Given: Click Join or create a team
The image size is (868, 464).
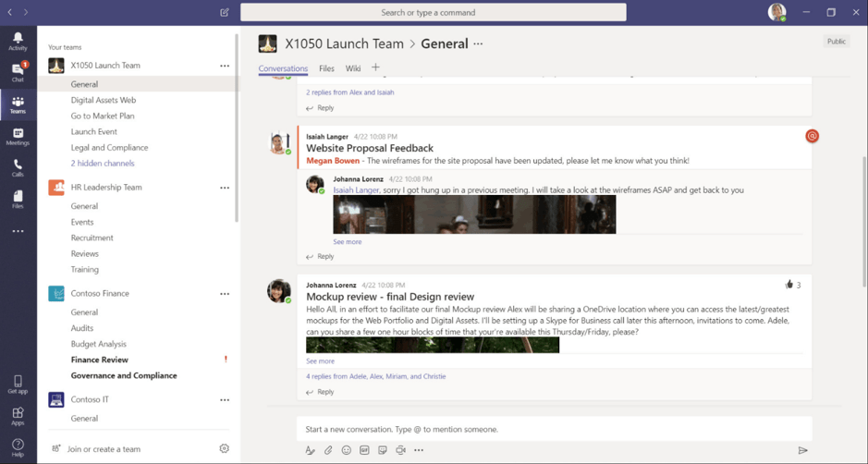Looking at the screenshot, I should [104, 449].
